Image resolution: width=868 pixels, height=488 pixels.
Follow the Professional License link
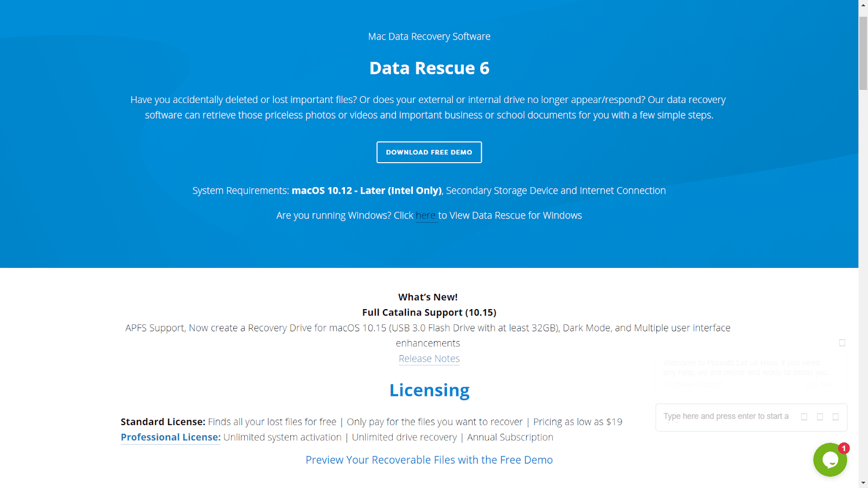(x=170, y=437)
